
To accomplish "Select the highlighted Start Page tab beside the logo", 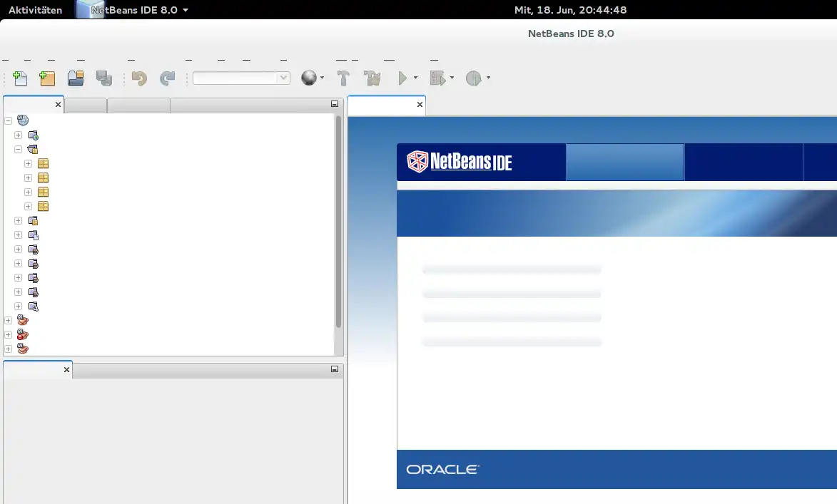I will (625, 162).
